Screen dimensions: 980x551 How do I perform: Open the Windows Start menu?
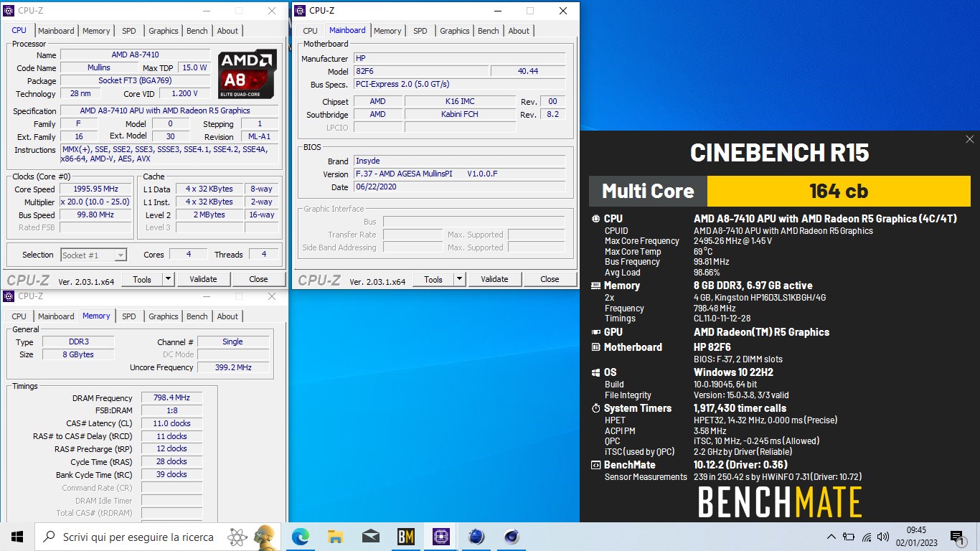[17, 537]
